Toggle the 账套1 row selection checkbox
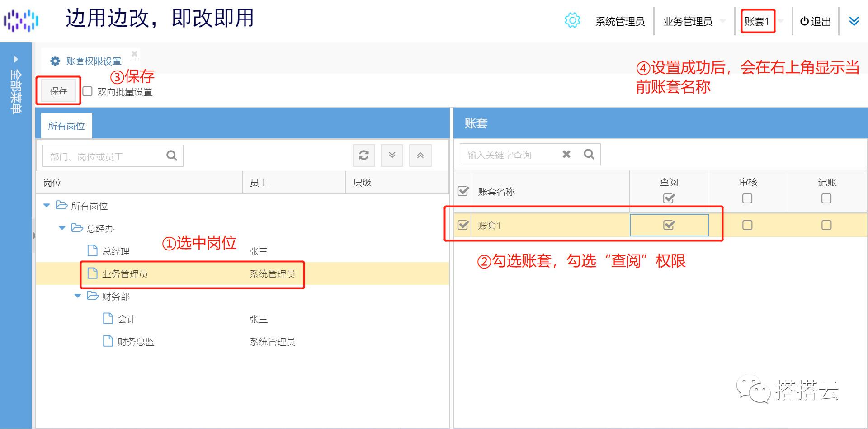 click(x=463, y=225)
